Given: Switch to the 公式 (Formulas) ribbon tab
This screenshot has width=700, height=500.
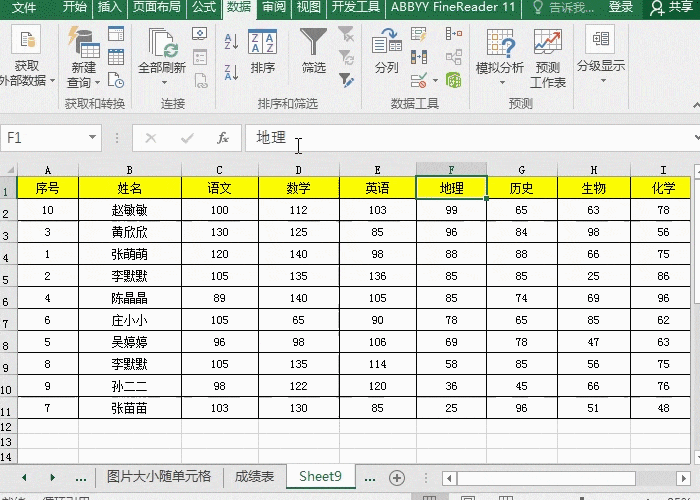Looking at the screenshot, I should (x=203, y=7).
